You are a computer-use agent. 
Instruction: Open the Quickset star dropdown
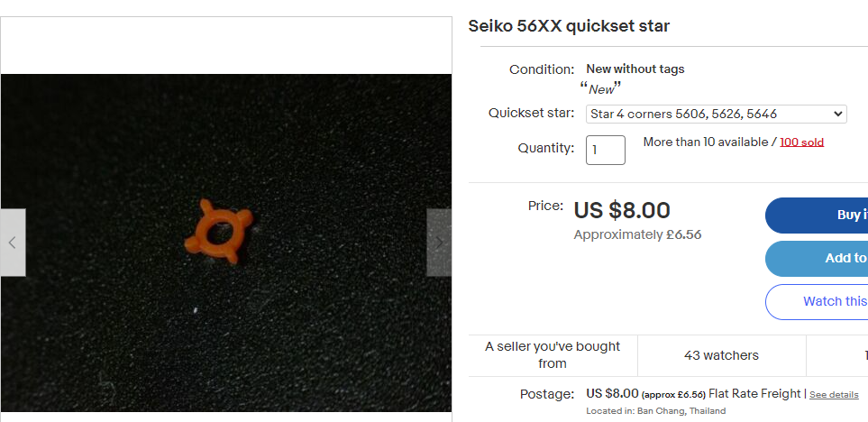point(716,114)
